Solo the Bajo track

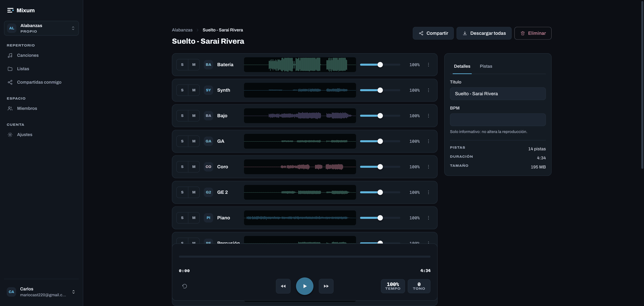tap(182, 116)
